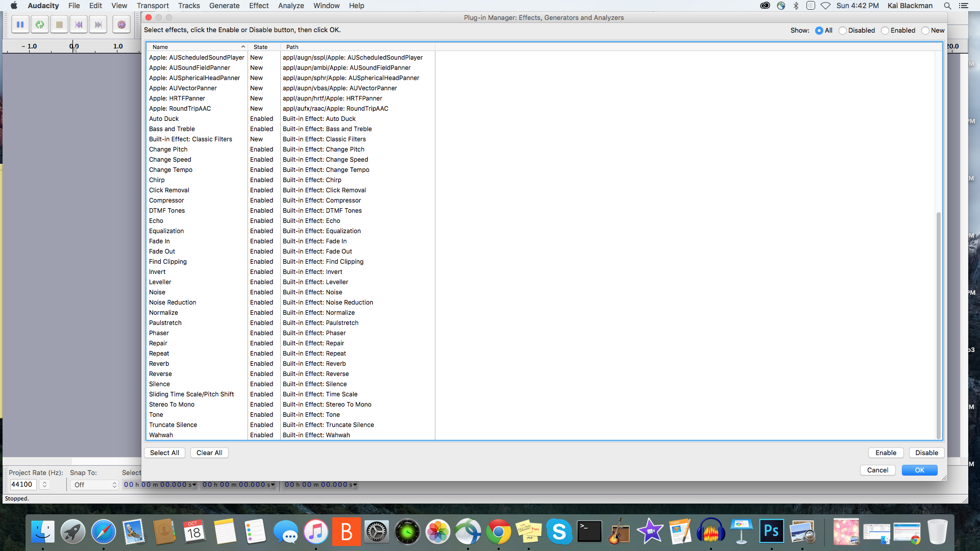Open the Analyze menu
980x551 pixels.
tap(291, 6)
